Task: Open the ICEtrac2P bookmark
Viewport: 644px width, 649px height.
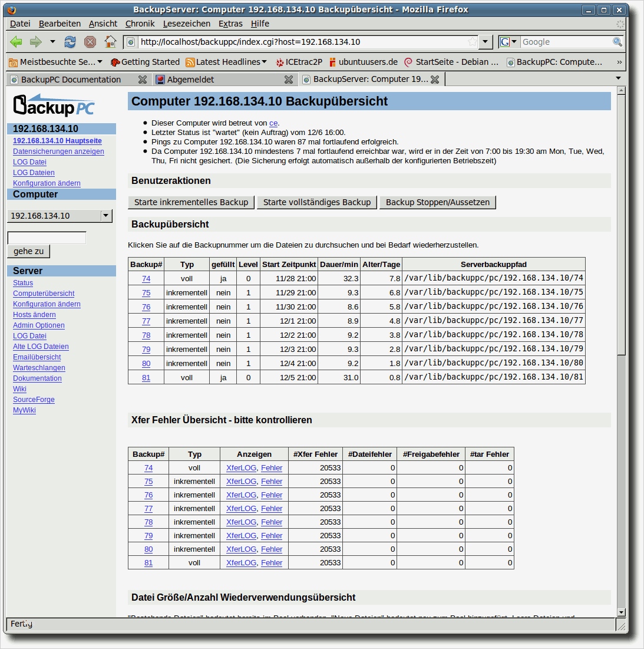Action: pos(299,62)
